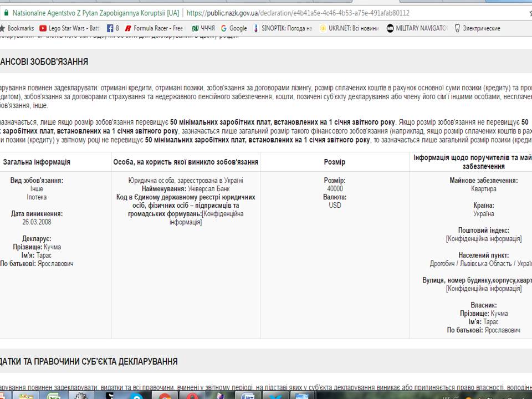Click the 'Розмір' column header
This screenshot has height=399, width=532.
pyautogui.click(x=334, y=162)
